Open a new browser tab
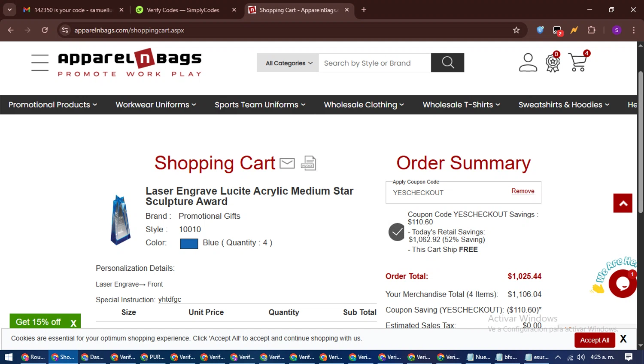Viewport: 644px width, 364px height. click(364, 10)
